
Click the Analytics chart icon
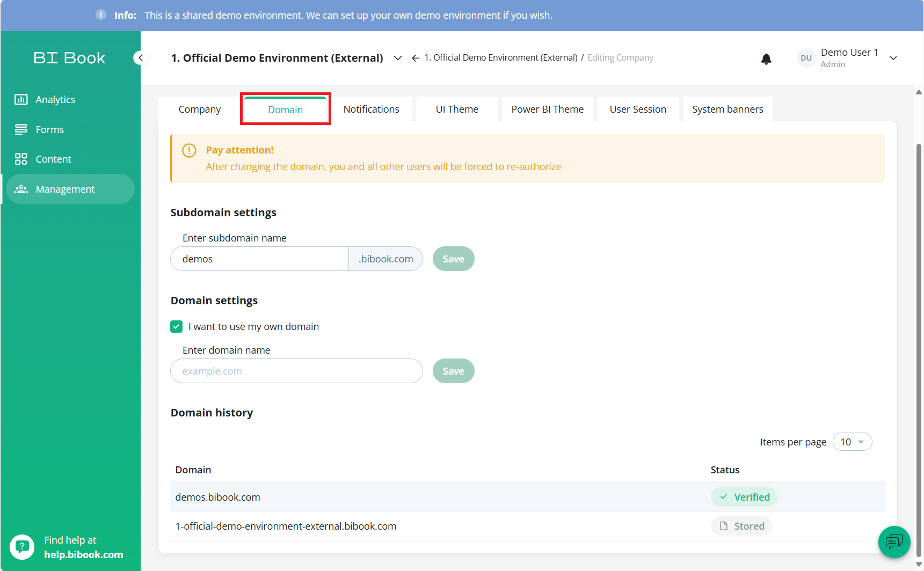pos(21,99)
